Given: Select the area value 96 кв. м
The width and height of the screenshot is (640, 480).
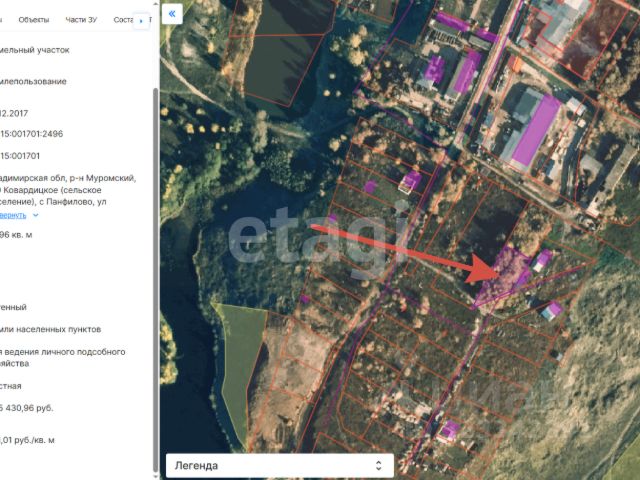Looking at the screenshot, I should [x=16, y=235].
